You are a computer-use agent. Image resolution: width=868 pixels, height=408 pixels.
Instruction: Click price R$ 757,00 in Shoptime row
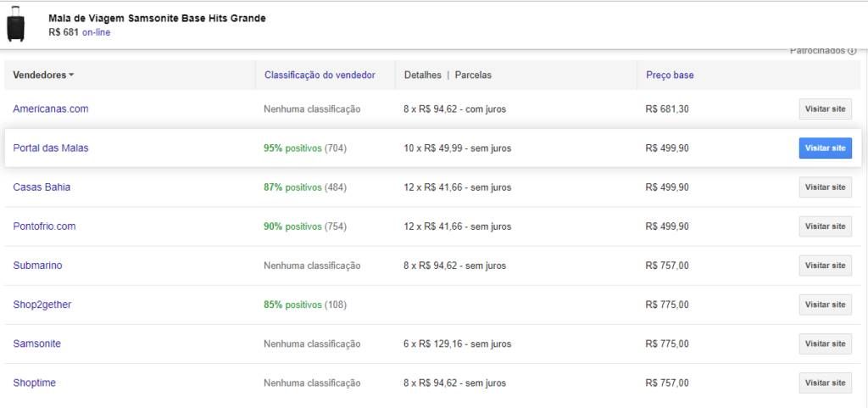(667, 383)
